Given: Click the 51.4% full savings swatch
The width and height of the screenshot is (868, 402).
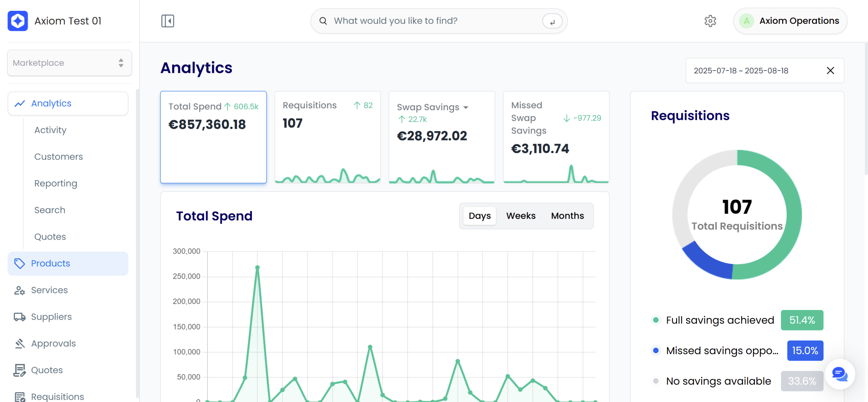Looking at the screenshot, I should coord(802,320).
